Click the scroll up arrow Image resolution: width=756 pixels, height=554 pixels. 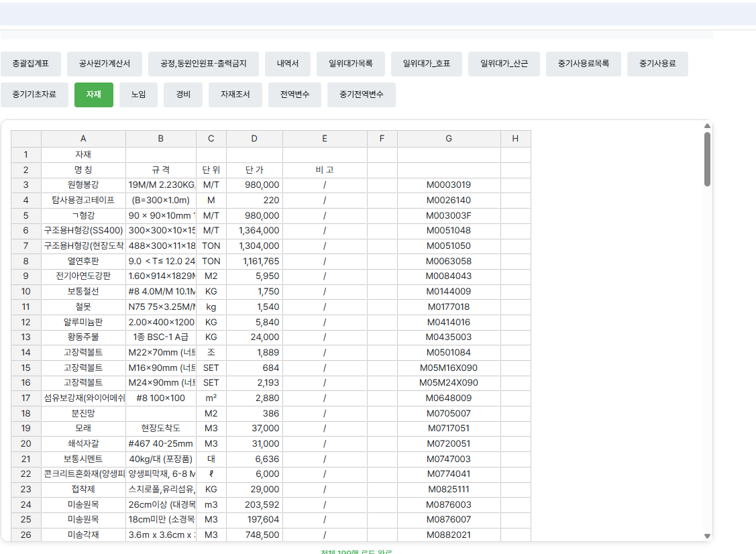pos(707,125)
